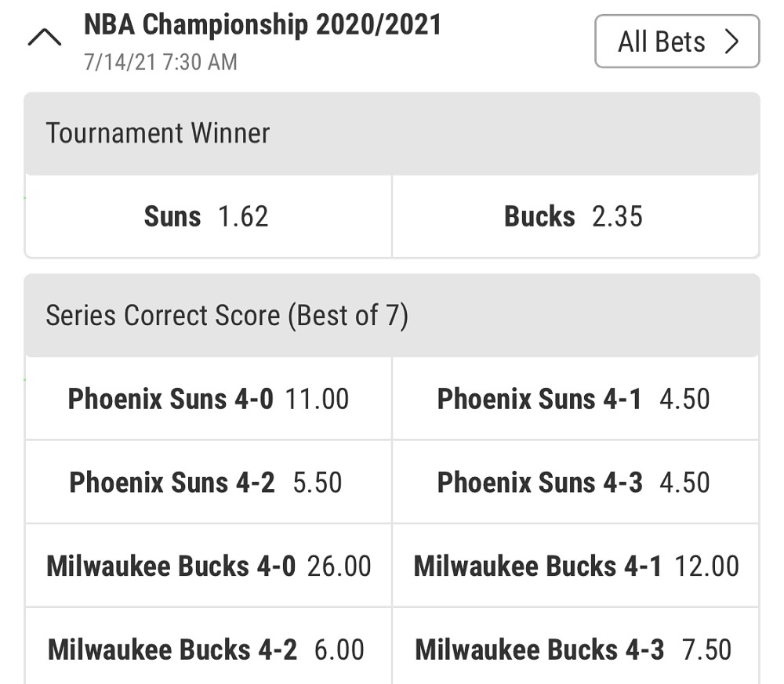Image resolution: width=784 pixels, height=684 pixels.
Task: Select Phoenix Suns 4-1 correct score
Action: tap(575, 399)
